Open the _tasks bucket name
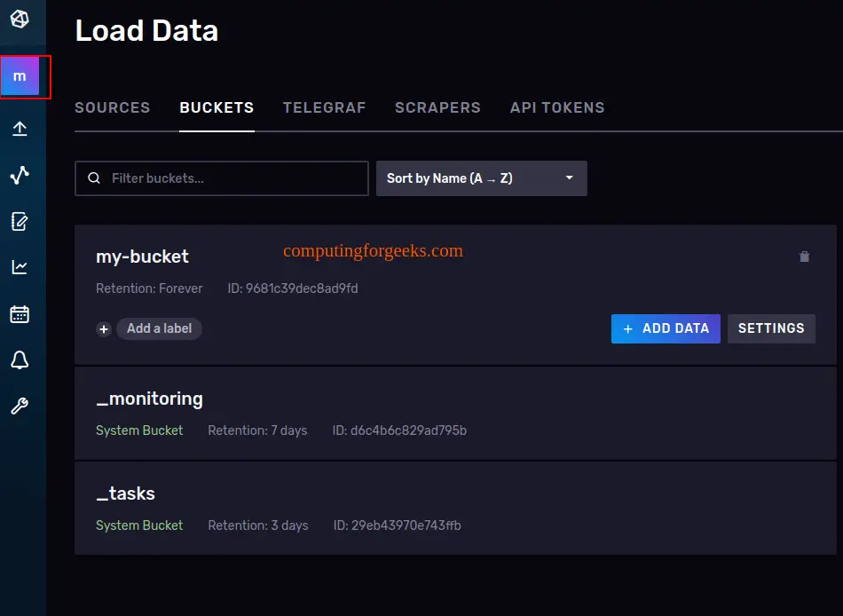This screenshot has width=843, height=616. pos(125,494)
